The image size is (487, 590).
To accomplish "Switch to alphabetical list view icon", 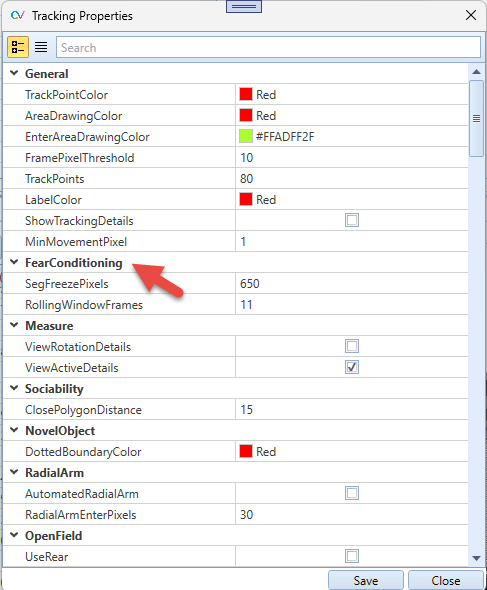I will (41, 47).
